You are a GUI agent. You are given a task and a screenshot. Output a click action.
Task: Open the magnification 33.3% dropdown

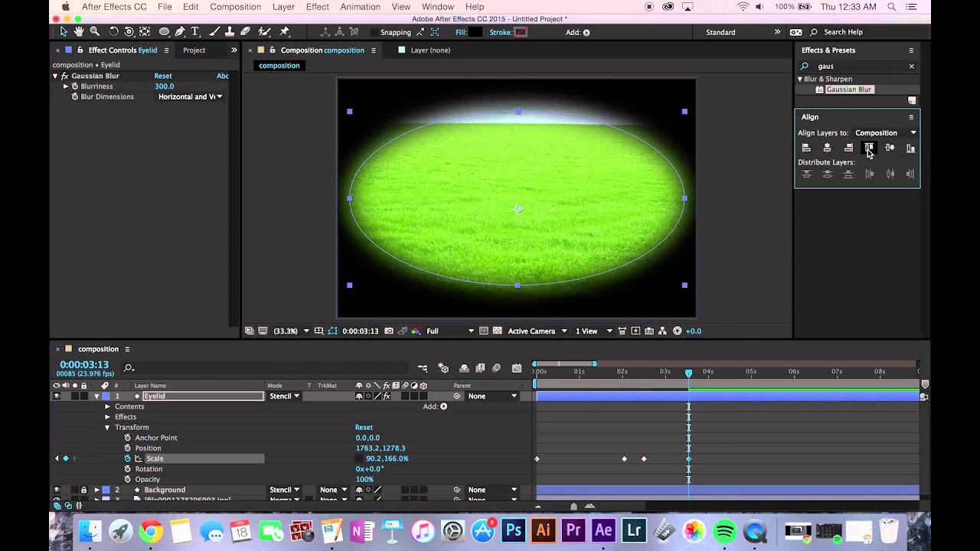(291, 331)
